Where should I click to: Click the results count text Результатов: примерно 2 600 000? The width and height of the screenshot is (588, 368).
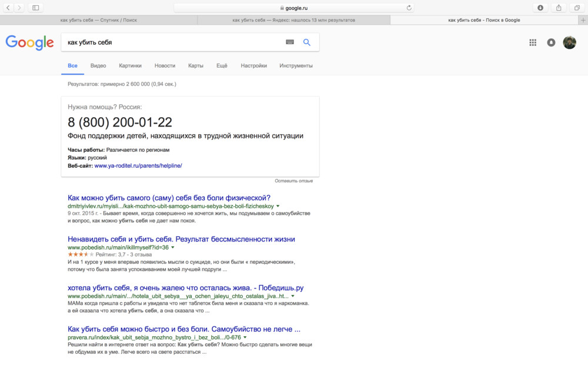pyautogui.click(x=122, y=84)
